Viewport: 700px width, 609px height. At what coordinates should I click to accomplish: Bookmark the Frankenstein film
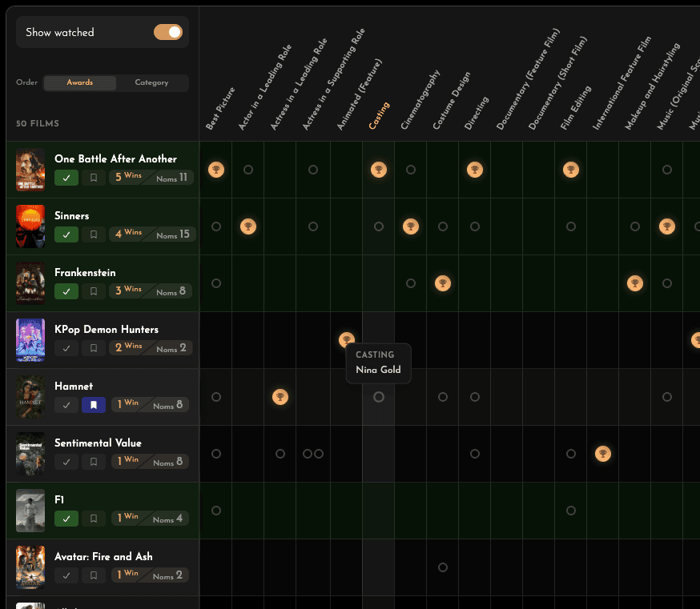click(x=94, y=290)
